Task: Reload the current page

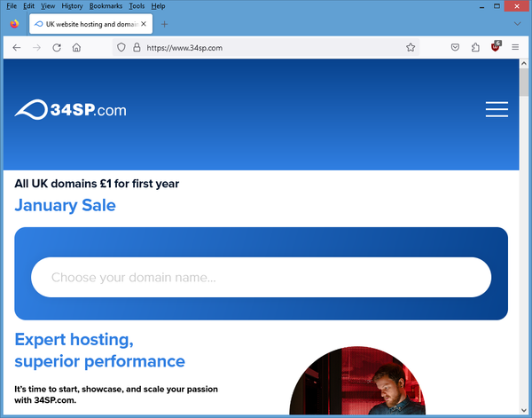Action: tap(57, 48)
